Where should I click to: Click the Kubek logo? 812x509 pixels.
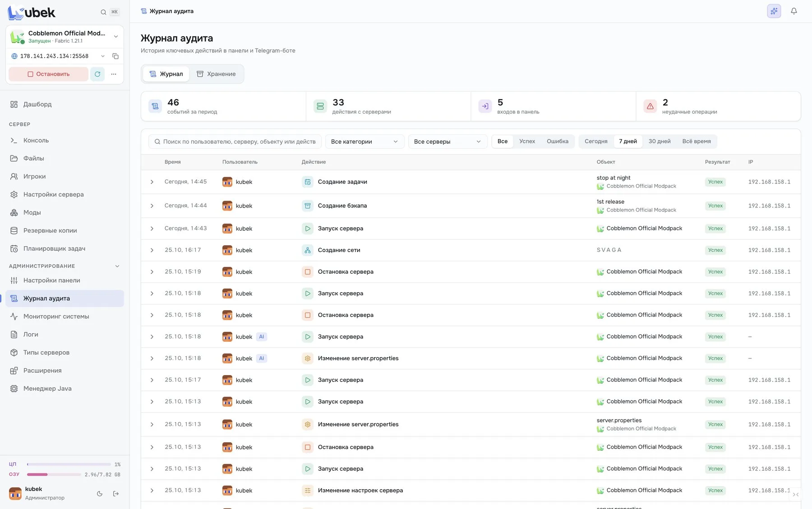coord(32,13)
